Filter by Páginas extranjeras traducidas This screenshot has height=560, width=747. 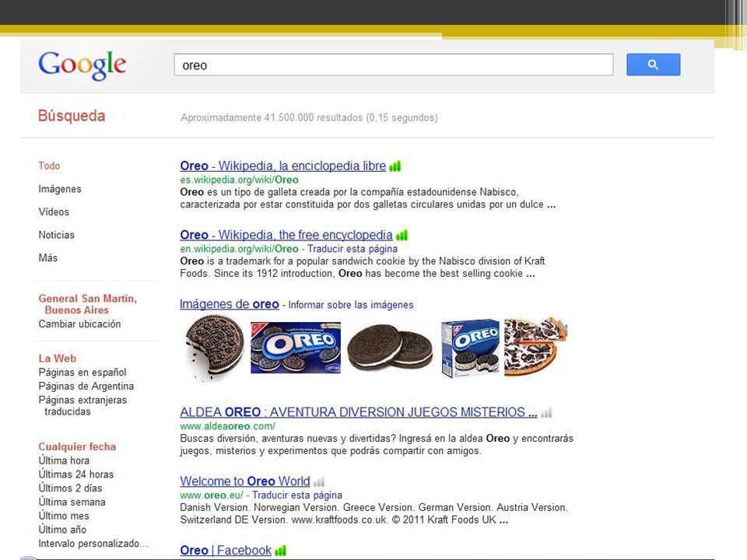click(x=82, y=406)
